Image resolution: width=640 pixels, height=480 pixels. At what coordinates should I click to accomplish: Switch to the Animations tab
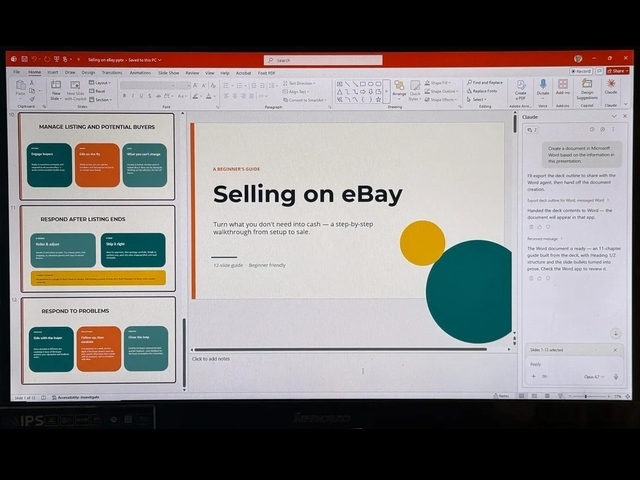(x=140, y=73)
